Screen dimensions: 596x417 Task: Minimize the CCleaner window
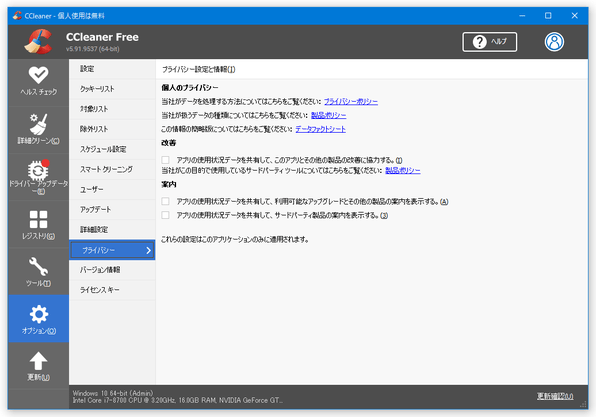pos(522,16)
